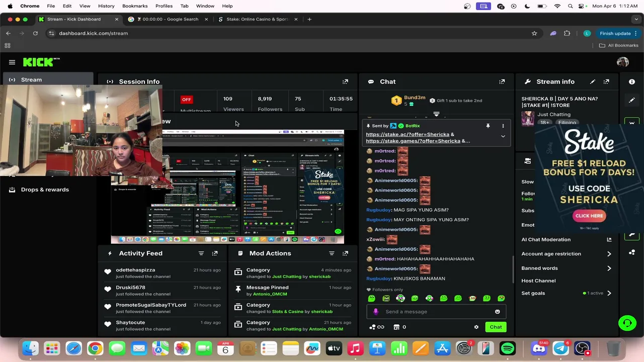The width and height of the screenshot is (644, 362).
Task: Pop out the Chat panel
Action: 502,81
